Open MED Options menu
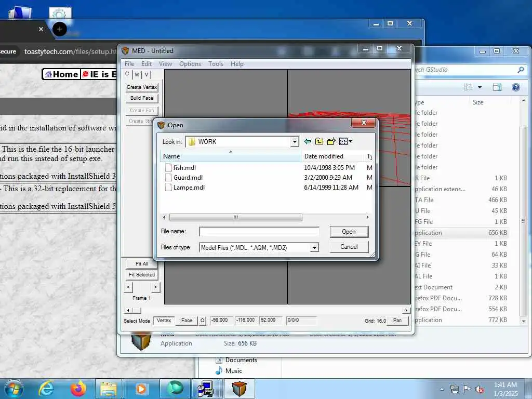The width and height of the screenshot is (532, 399). pos(190,64)
